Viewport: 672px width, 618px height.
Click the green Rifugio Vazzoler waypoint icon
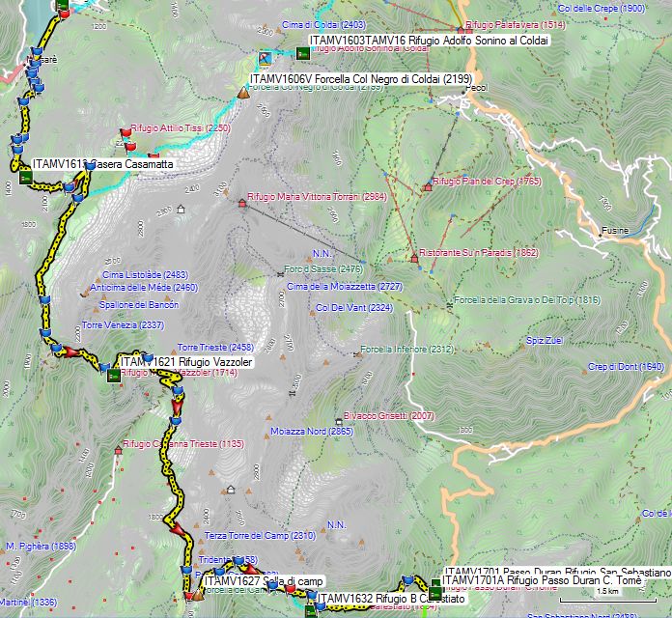pos(114,376)
